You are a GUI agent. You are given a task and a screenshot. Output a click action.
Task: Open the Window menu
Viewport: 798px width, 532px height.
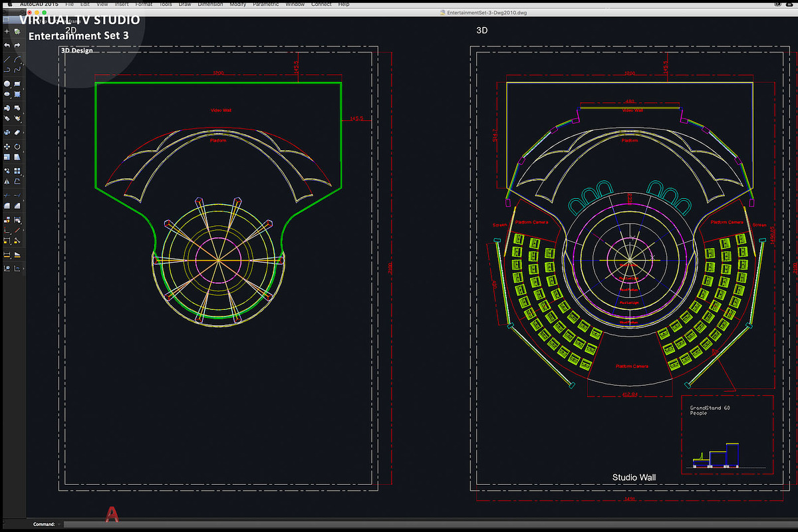point(295,4)
